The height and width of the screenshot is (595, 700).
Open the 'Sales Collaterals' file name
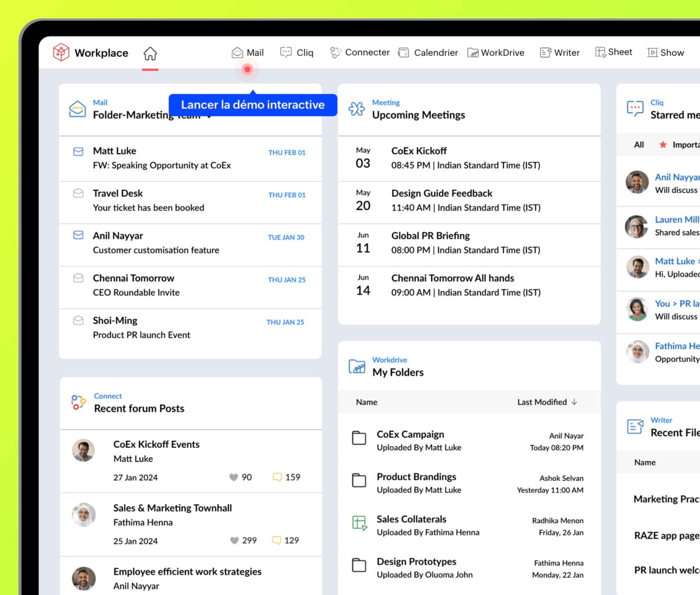tap(411, 519)
